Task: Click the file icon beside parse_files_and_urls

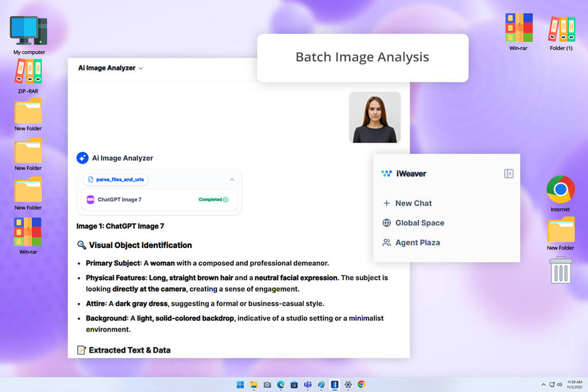Action: point(90,180)
